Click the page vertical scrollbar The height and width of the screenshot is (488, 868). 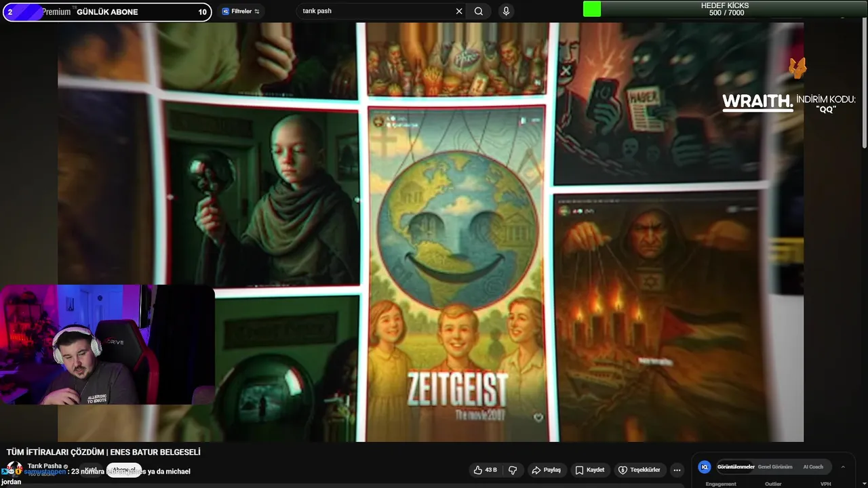864,81
